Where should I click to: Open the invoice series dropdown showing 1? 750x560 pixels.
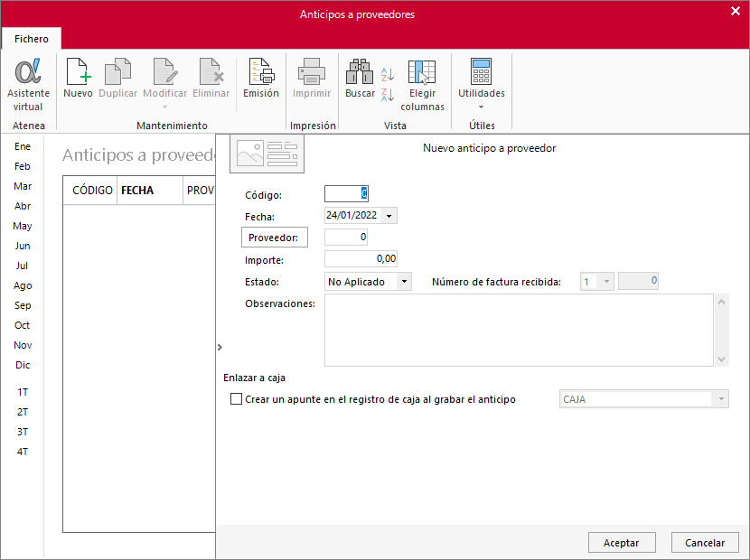click(606, 281)
